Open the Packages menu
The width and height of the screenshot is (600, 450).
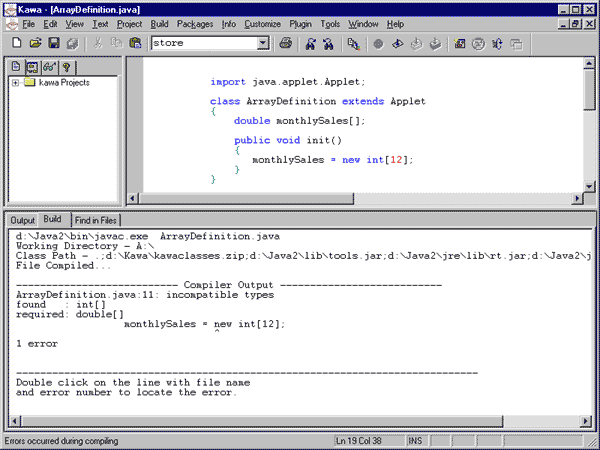point(195,24)
